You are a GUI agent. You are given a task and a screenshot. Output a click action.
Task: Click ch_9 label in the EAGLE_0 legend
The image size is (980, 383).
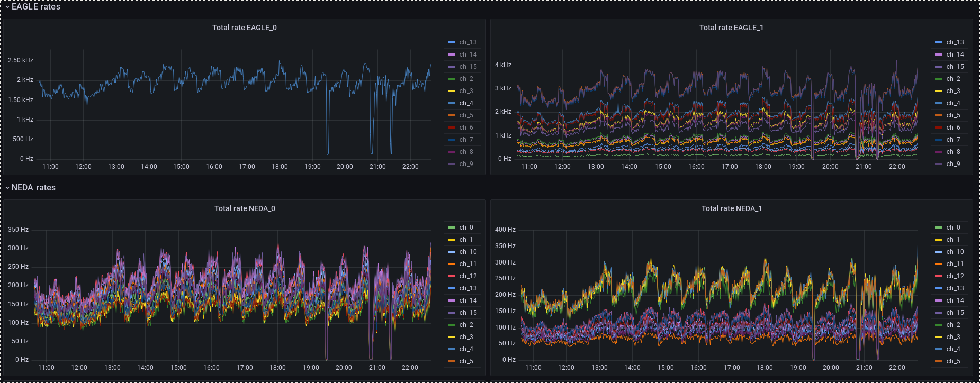[x=466, y=164]
